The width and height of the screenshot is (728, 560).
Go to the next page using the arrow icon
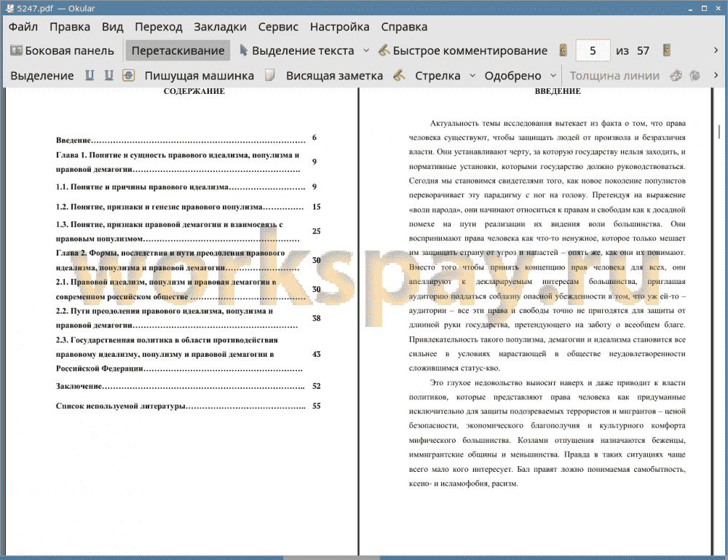[x=666, y=50]
